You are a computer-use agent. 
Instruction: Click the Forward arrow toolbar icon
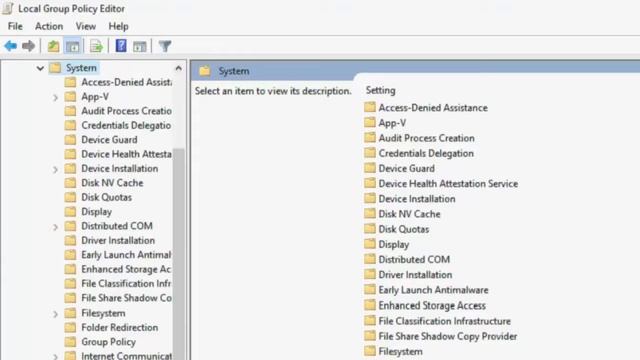[x=28, y=46]
